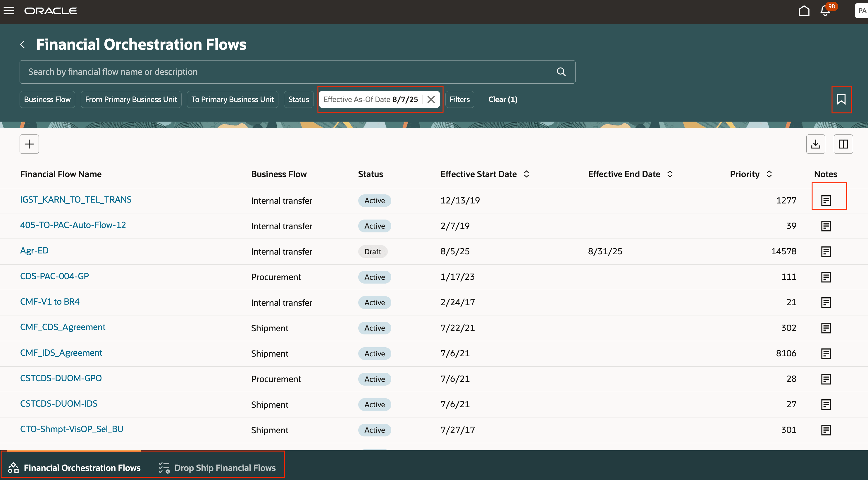Sort by Effective Start Date

(x=526, y=174)
